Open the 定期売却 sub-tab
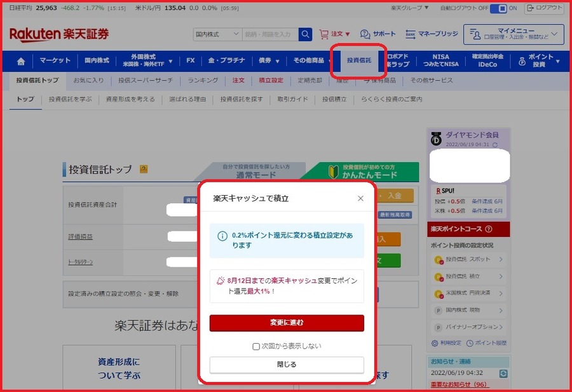The height and width of the screenshot is (392, 572). point(310,81)
